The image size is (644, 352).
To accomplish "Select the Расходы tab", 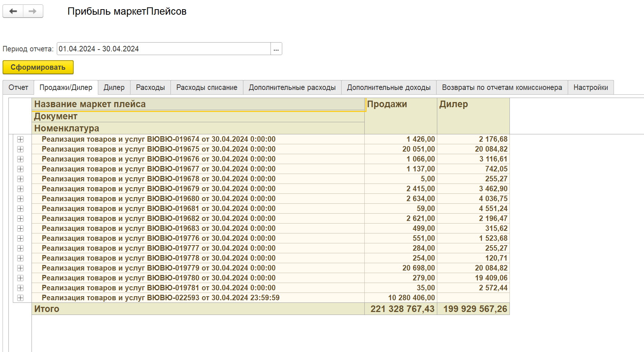I will [150, 88].
